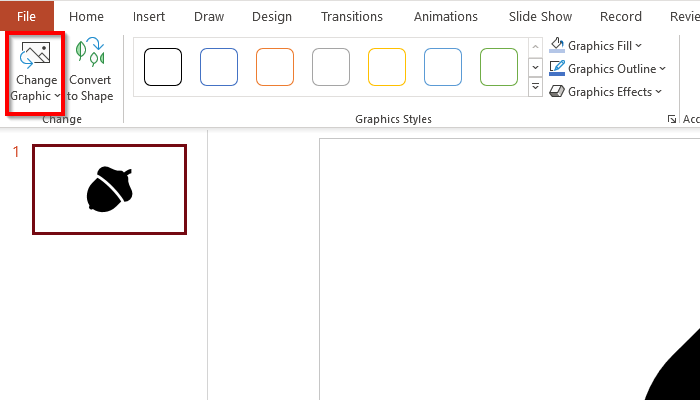Go to the Transitions tab
The image size is (700, 400).
tap(352, 16)
